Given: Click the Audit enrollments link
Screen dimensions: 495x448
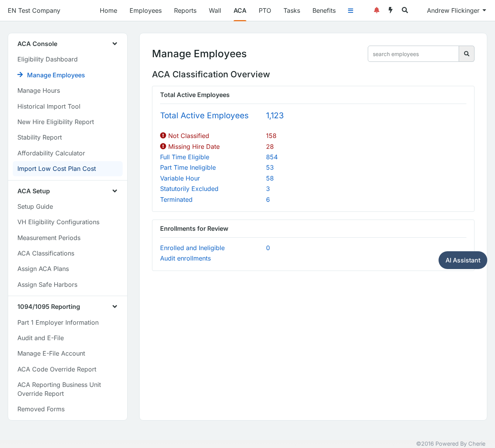Looking at the screenshot, I should pos(186,258).
